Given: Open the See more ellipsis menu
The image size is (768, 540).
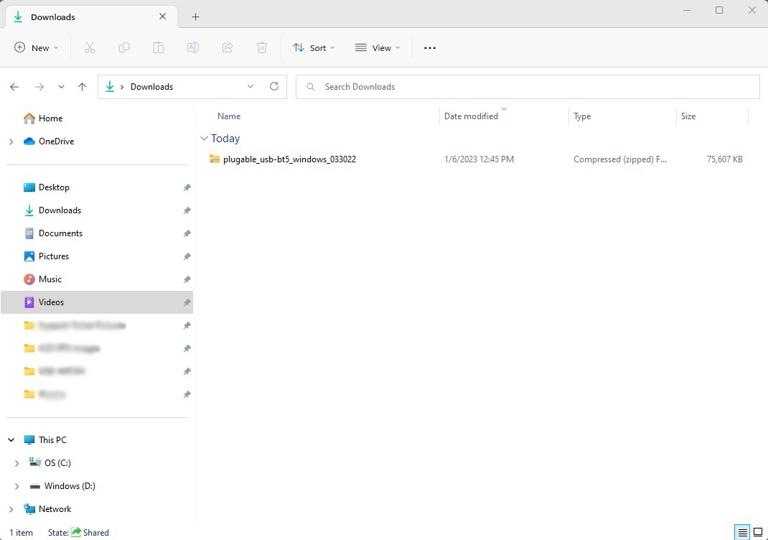Looking at the screenshot, I should pyautogui.click(x=430, y=48).
